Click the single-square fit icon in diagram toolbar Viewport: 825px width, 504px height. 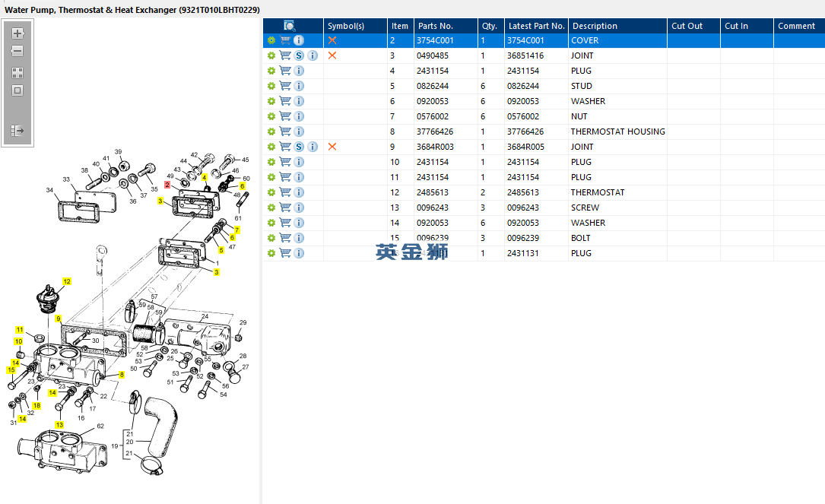pos(17,90)
